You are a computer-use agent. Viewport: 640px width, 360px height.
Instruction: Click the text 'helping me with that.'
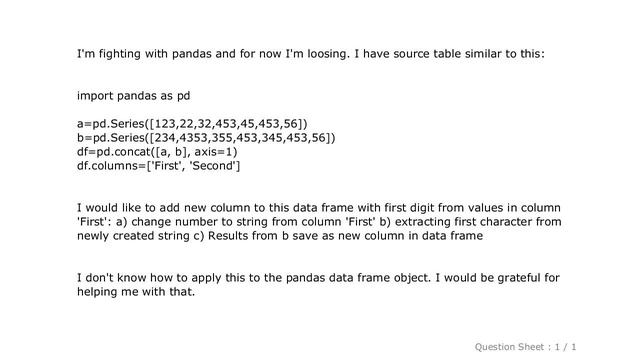(x=136, y=292)
